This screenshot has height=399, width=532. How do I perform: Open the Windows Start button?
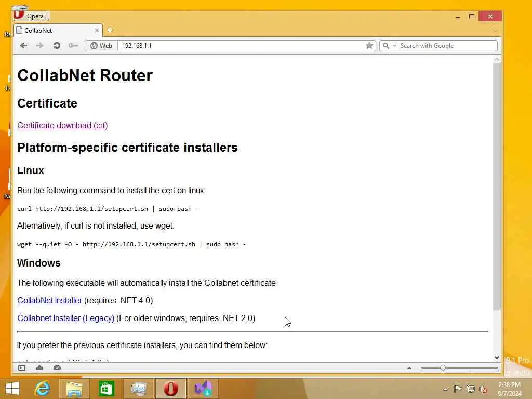coord(12,389)
